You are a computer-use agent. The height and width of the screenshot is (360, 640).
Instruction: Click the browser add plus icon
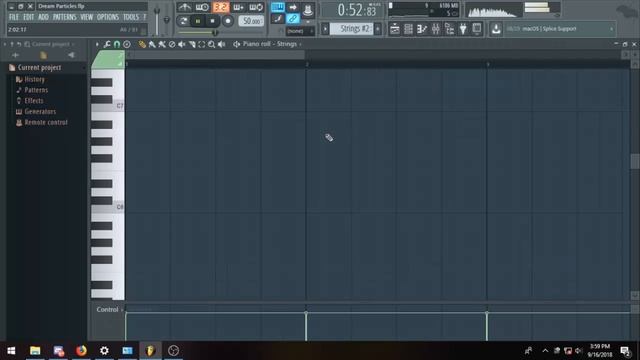16,55
